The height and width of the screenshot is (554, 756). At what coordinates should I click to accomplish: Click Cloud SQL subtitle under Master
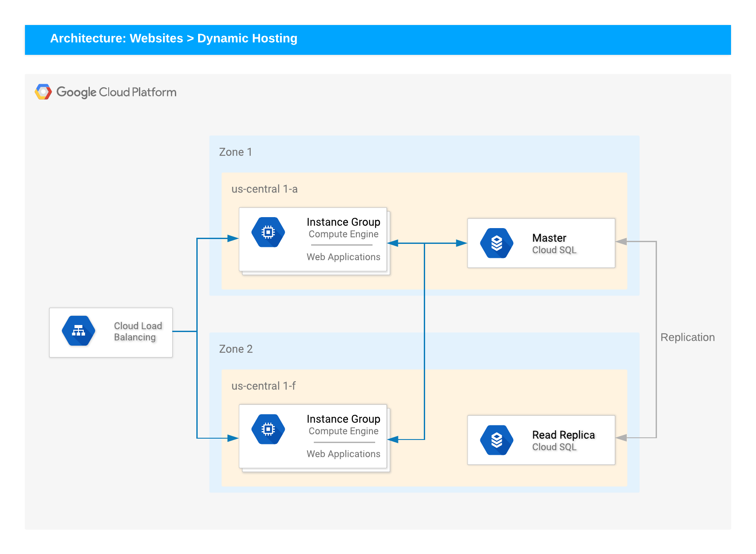click(554, 250)
